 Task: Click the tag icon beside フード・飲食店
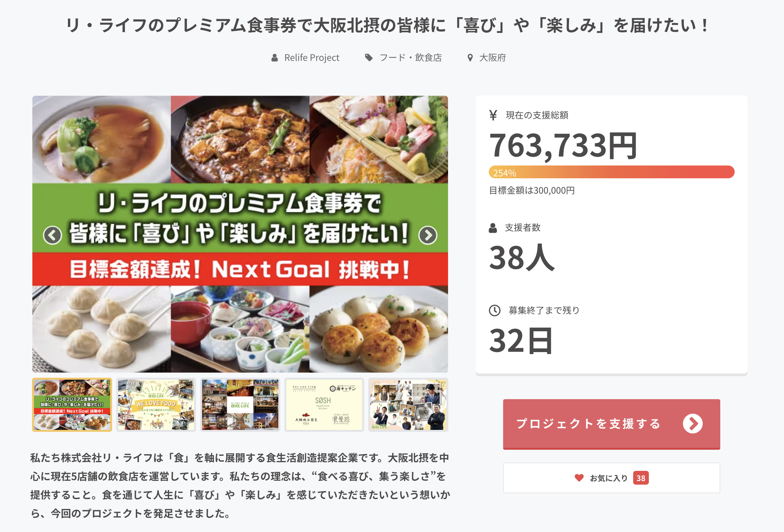(x=369, y=58)
